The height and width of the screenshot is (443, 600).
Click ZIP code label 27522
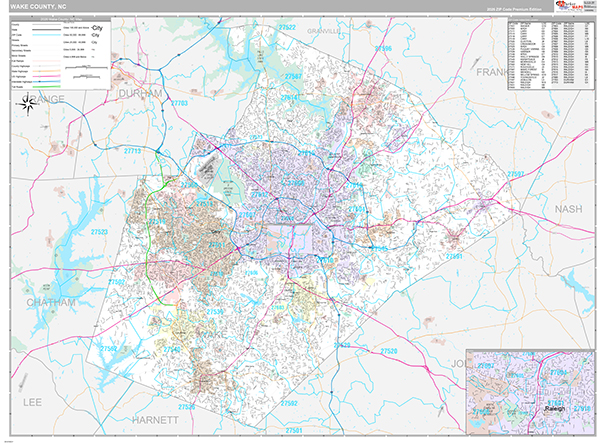287,27
